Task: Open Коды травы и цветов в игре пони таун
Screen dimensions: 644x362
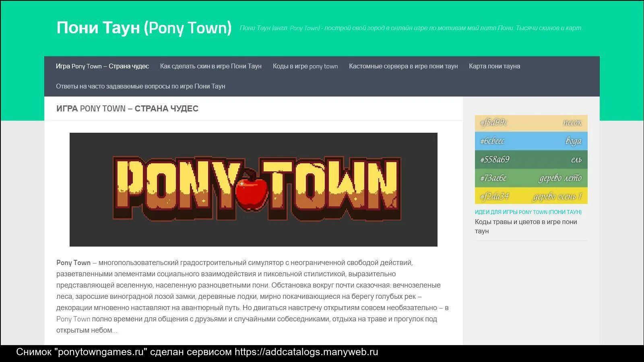Action: [526, 226]
